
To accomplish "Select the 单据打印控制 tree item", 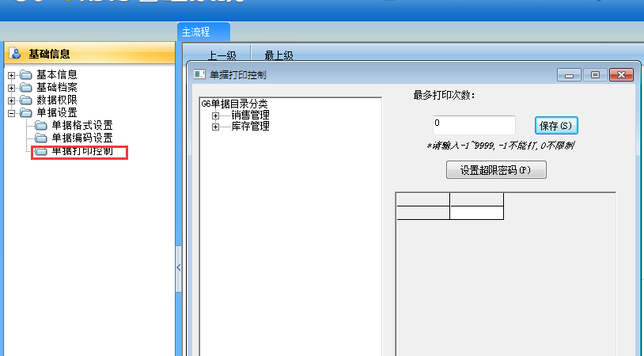I will 81,151.
